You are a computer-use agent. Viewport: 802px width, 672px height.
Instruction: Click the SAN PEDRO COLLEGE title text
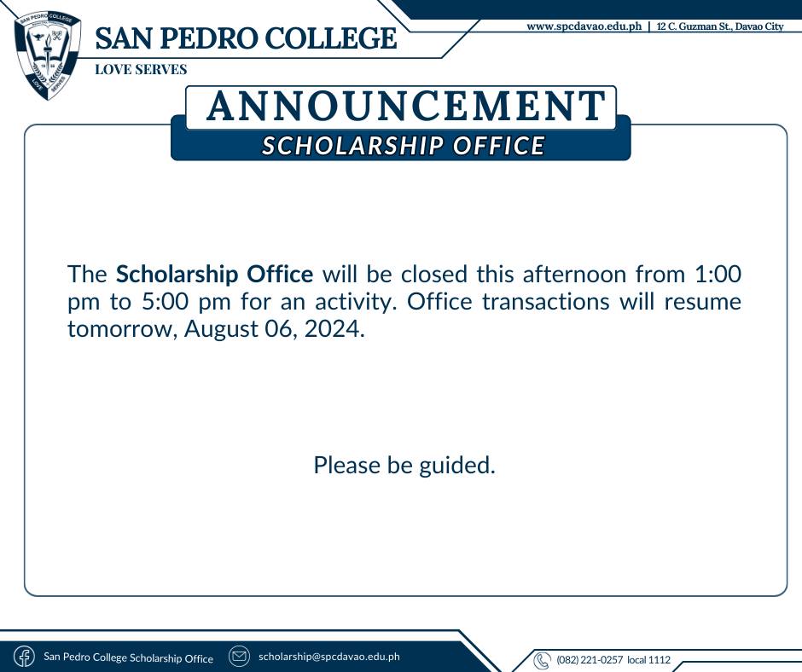pos(246,38)
